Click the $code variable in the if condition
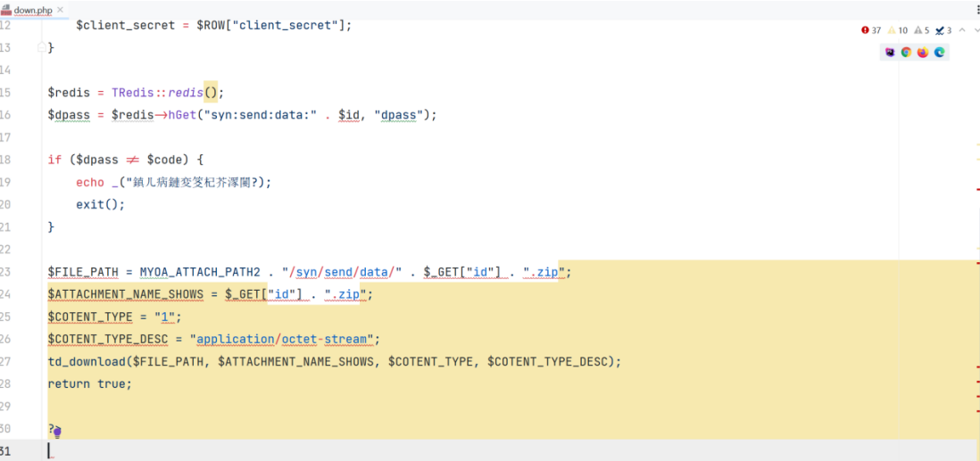Viewport: 980px width, 461px height. coord(163,160)
